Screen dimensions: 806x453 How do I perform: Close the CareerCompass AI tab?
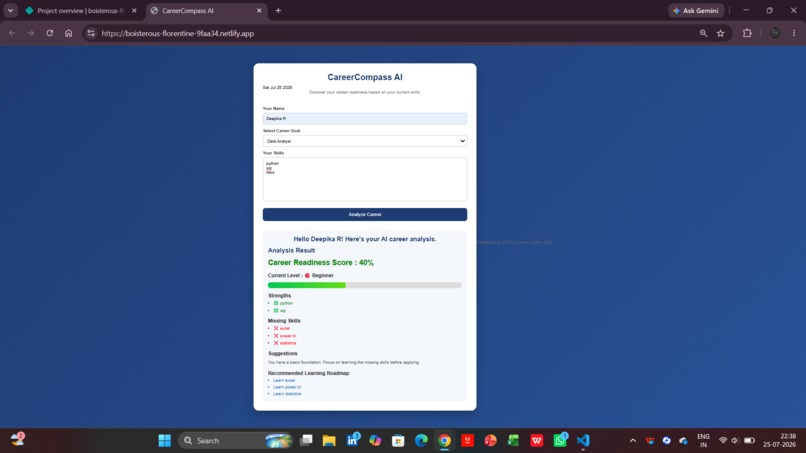click(259, 10)
